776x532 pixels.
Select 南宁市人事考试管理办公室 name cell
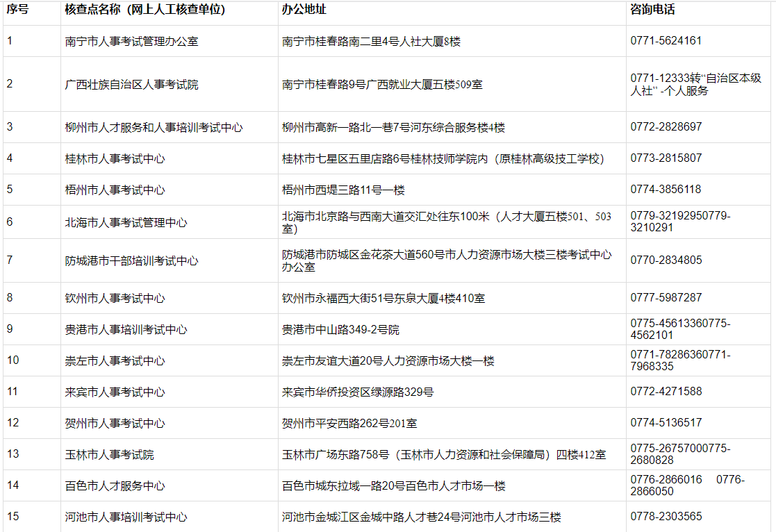pyautogui.click(x=131, y=42)
